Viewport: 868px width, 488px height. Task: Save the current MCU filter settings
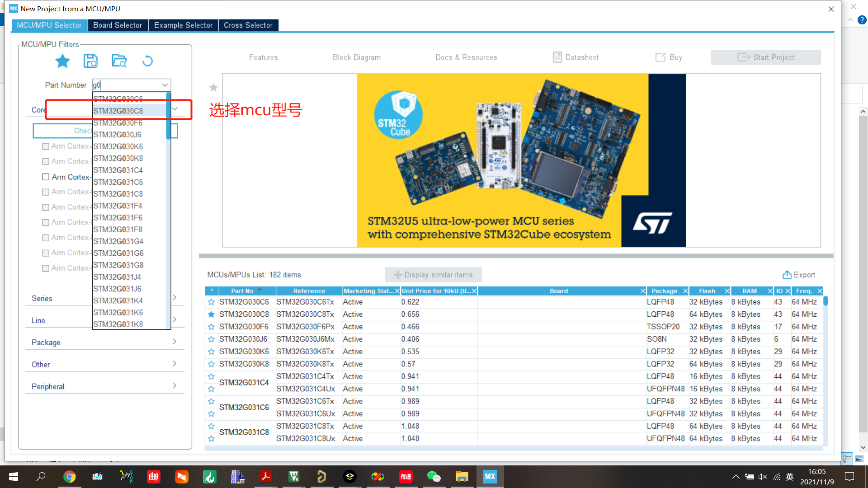pos(90,61)
